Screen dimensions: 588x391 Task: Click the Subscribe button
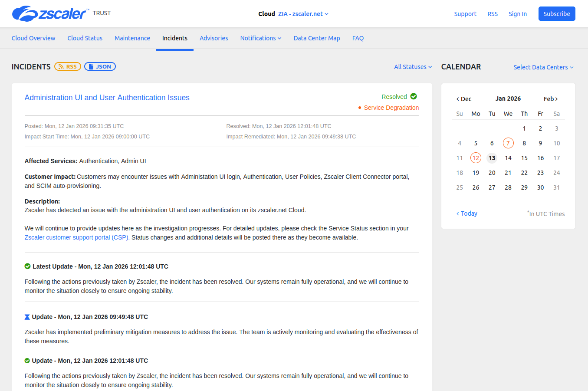point(557,13)
